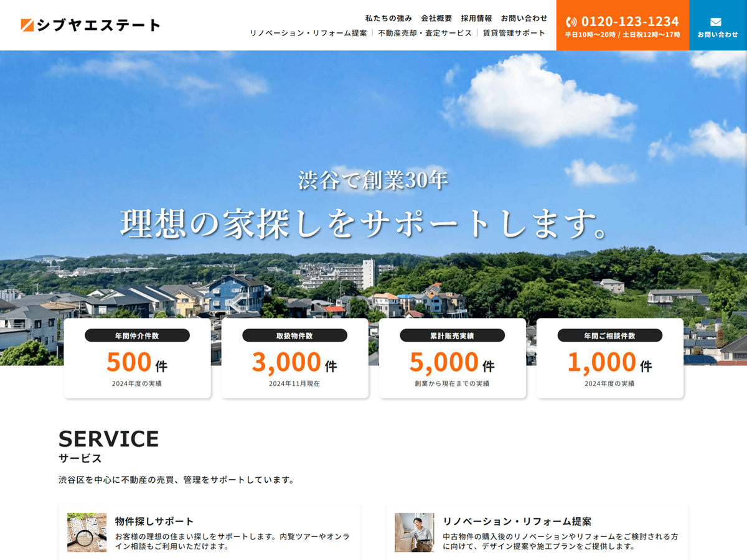Go to 採用情報 page
The width and height of the screenshot is (747, 560).
[x=476, y=18]
